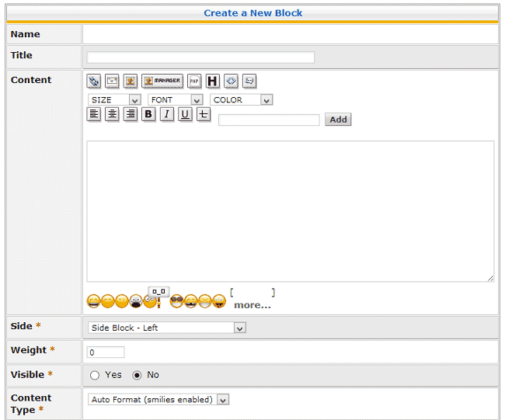Insert PHP code tag icon
The width and height of the screenshot is (505, 420).
(194, 81)
